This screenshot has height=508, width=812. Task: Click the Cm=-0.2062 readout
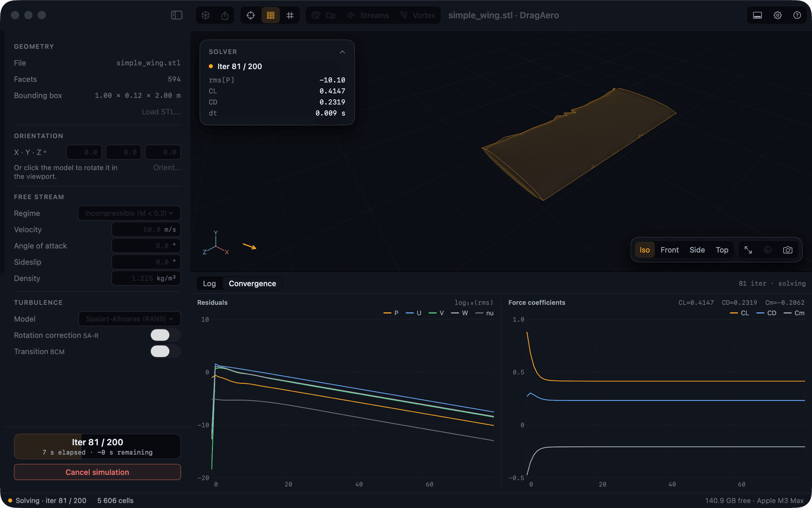point(784,302)
